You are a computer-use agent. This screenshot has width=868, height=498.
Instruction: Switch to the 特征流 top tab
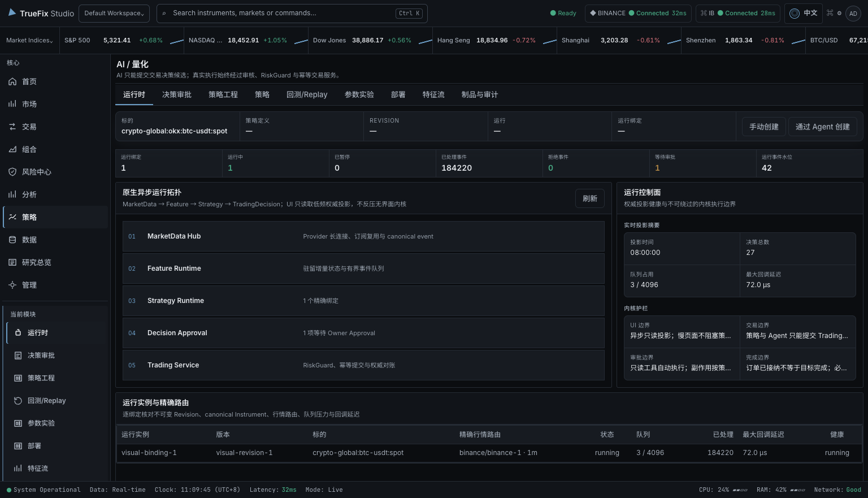pyautogui.click(x=433, y=94)
